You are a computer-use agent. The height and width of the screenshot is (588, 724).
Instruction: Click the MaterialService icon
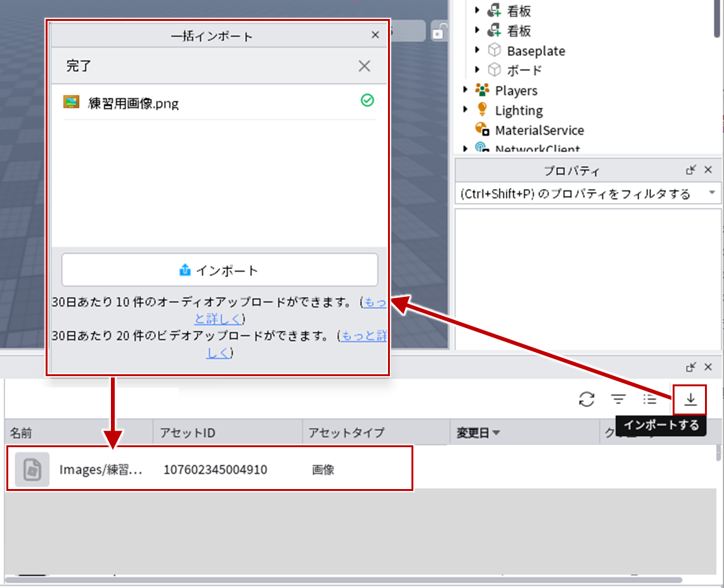482,129
